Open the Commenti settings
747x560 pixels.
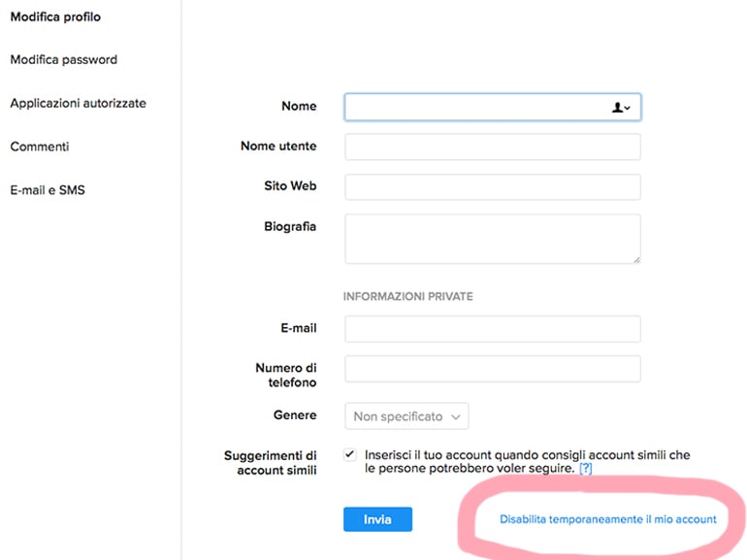click(x=39, y=147)
